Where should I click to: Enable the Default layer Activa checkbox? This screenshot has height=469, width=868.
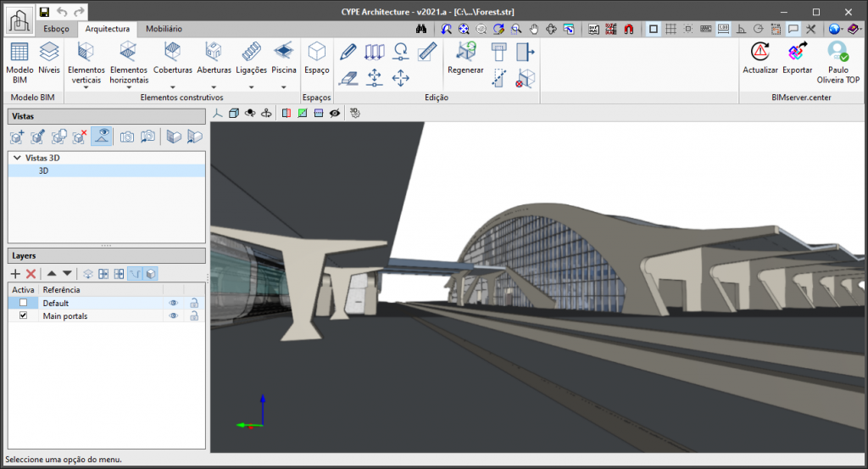coord(24,303)
